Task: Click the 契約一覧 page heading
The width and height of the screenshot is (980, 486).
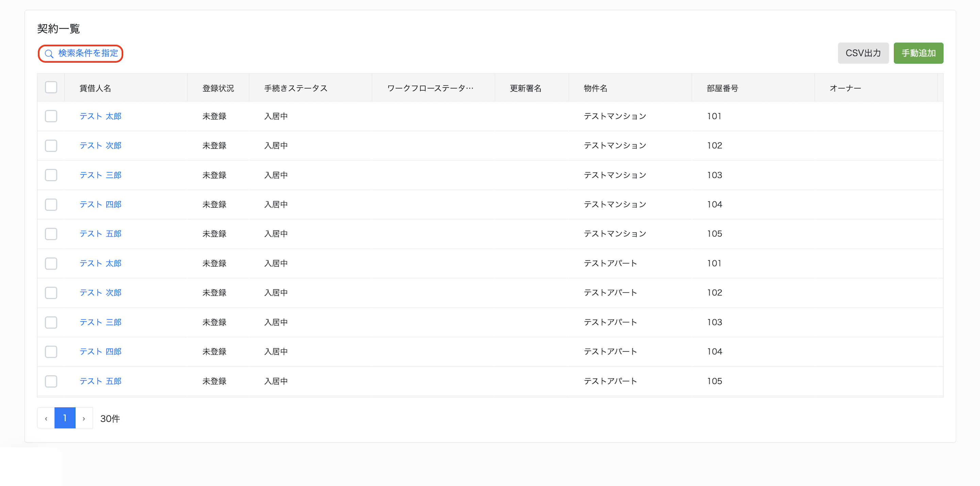Action: coord(59,29)
